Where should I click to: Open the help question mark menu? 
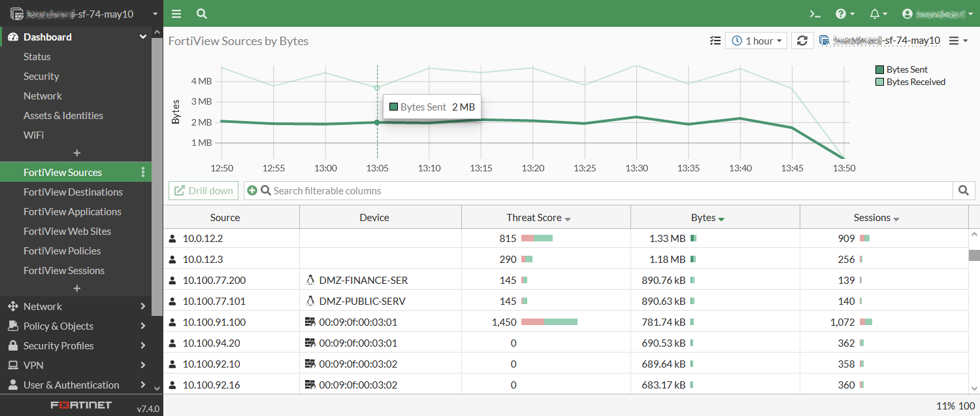click(x=845, y=14)
